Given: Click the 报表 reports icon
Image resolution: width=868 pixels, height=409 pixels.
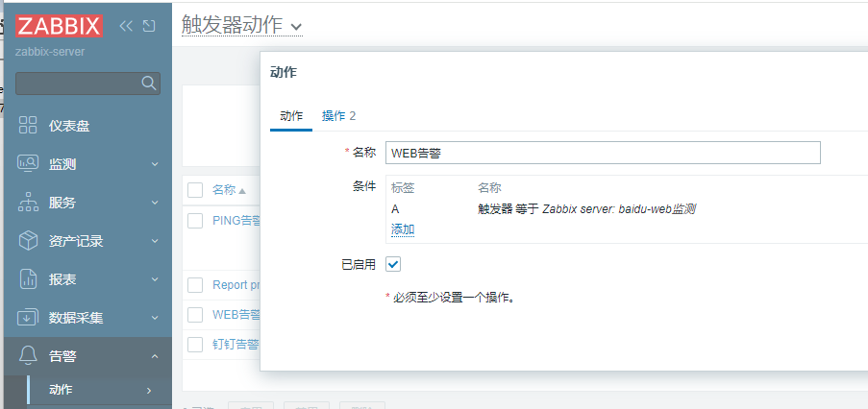Looking at the screenshot, I should pyautogui.click(x=28, y=279).
